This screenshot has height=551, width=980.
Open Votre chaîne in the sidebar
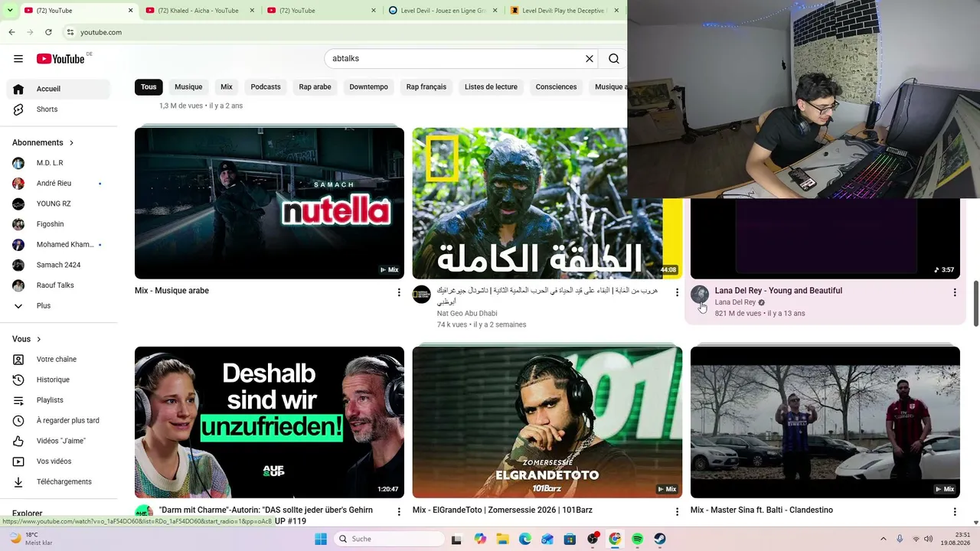58,359
